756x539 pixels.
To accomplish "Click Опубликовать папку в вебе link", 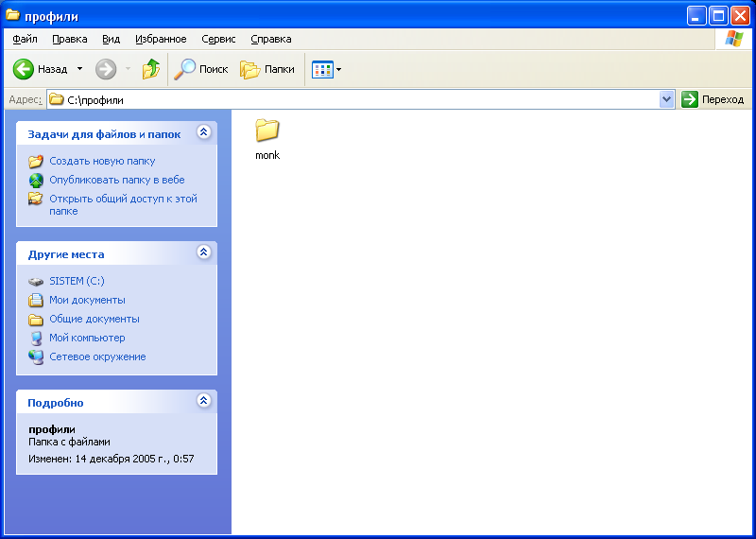I will point(117,180).
